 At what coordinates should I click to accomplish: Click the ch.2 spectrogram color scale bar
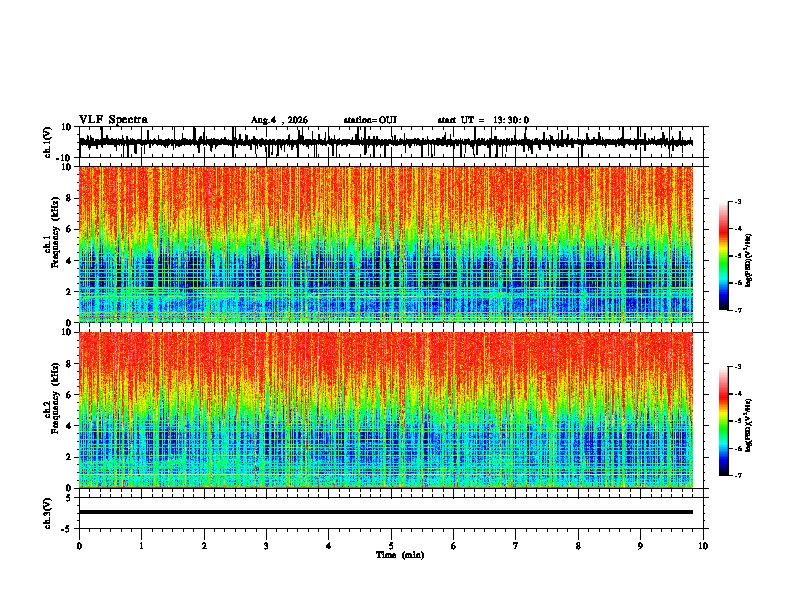(x=724, y=421)
